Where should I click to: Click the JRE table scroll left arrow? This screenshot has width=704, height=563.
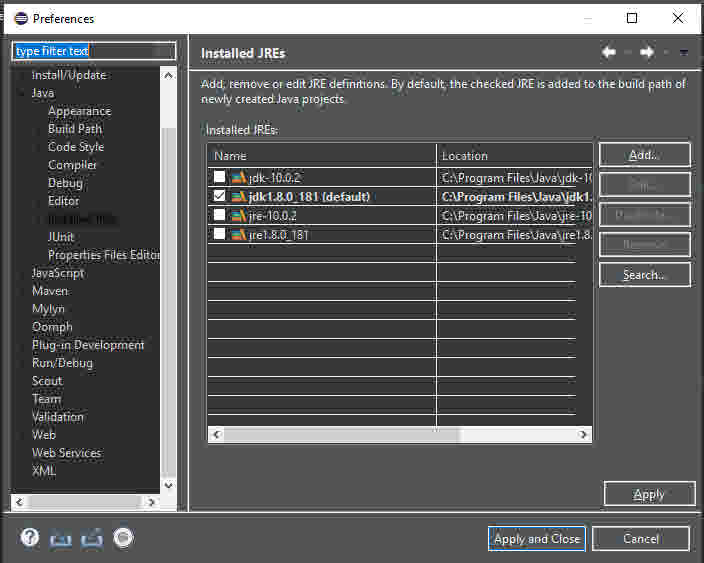click(217, 434)
